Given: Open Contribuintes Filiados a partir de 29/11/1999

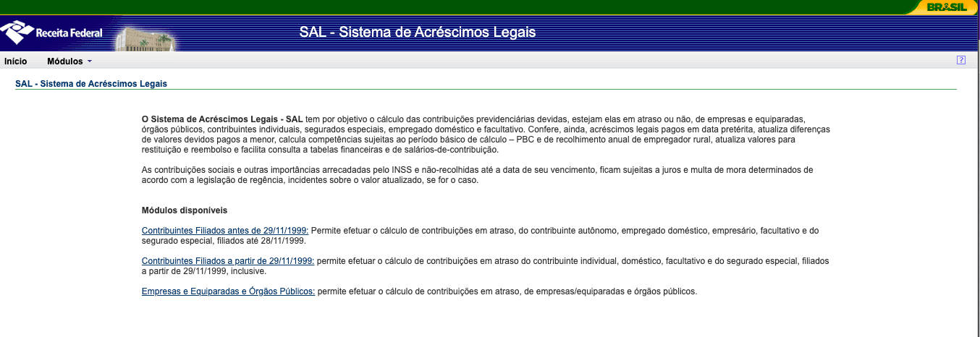Looking at the screenshot, I should tap(228, 261).
